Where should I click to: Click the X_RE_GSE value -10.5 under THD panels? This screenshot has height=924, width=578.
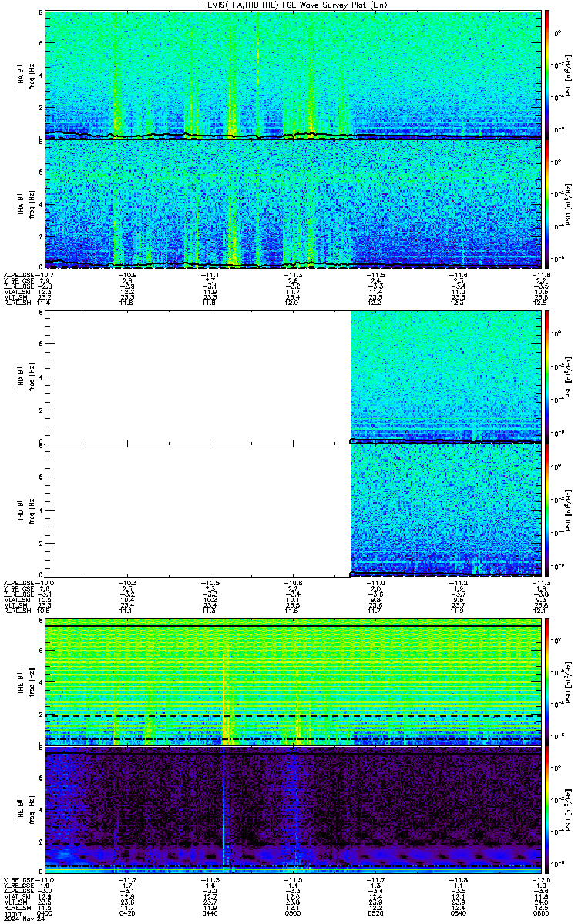coord(210,583)
